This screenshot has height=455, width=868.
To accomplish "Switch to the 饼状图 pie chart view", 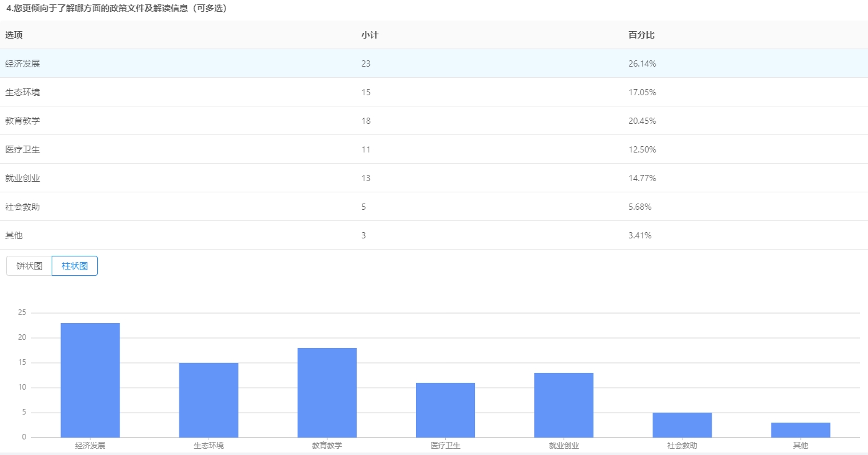I will [x=29, y=266].
